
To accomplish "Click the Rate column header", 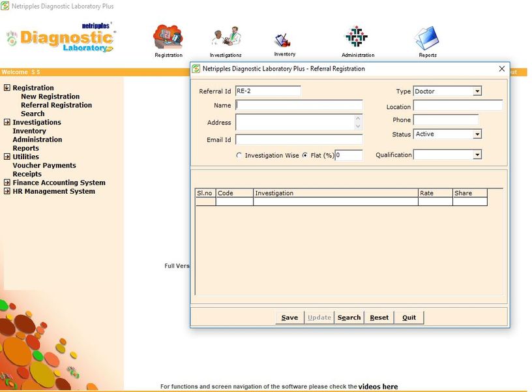I will (x=436, y=193).
